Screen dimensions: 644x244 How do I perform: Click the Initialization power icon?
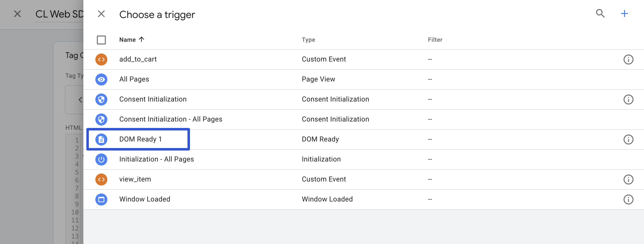[101, 159]
